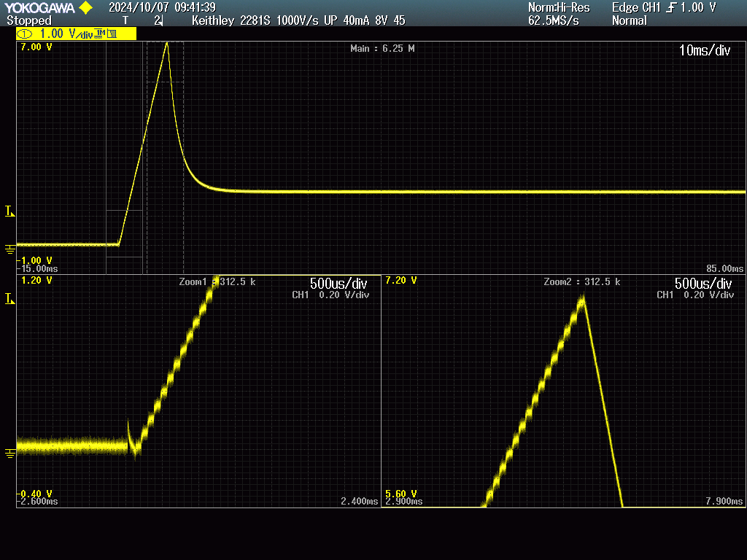Viewport: 747px width, 560px height.
Task: Click the Keithley 2281S comment text
Action: (298, 20)
